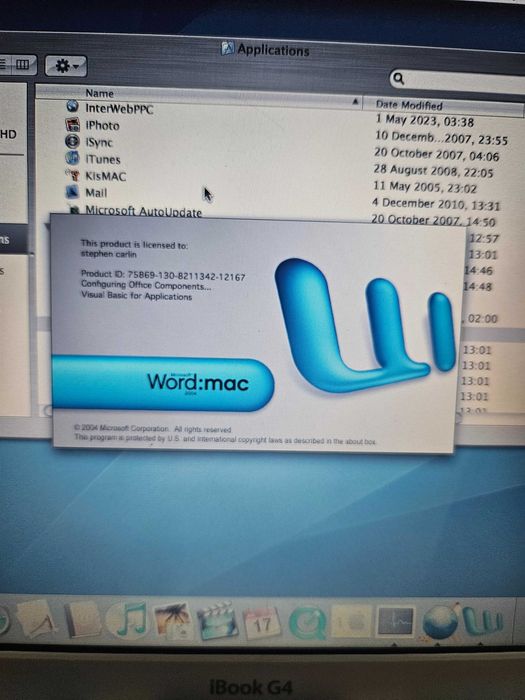The image size is (525, 700).
Task: Click Dock icon immediately left of Address Book
Action: point(36,618)
